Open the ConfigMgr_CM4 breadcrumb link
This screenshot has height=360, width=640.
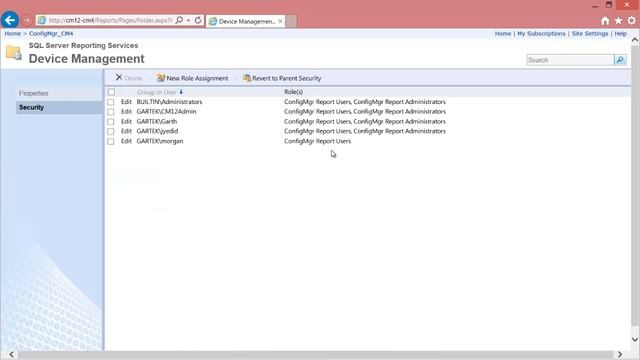[x=51, y=33]
